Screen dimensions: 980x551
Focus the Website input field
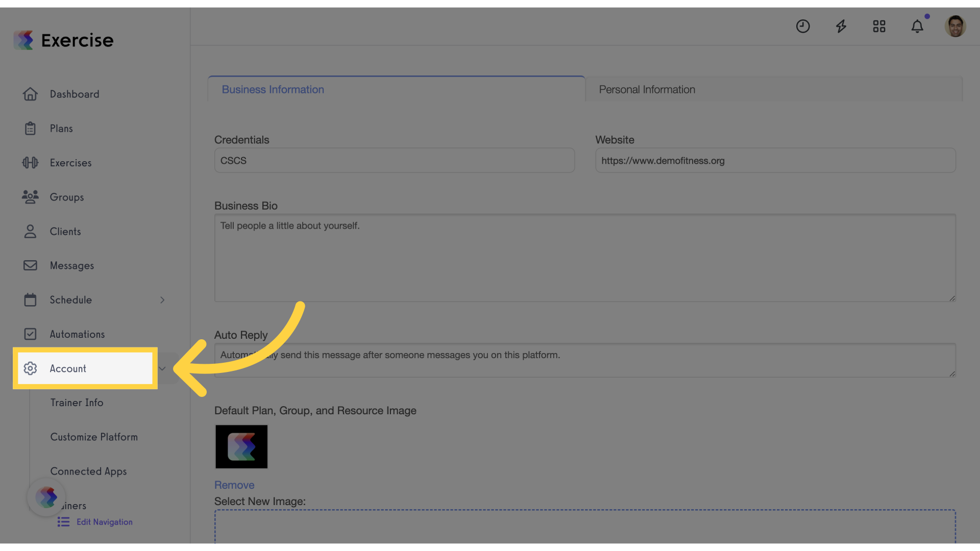click(775, 160)
